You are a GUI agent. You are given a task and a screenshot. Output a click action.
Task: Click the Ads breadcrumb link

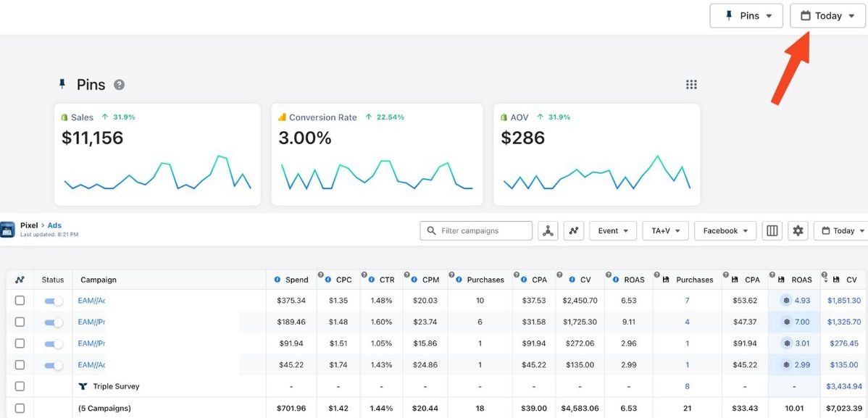pyautogui.click(x=54, y=225)
